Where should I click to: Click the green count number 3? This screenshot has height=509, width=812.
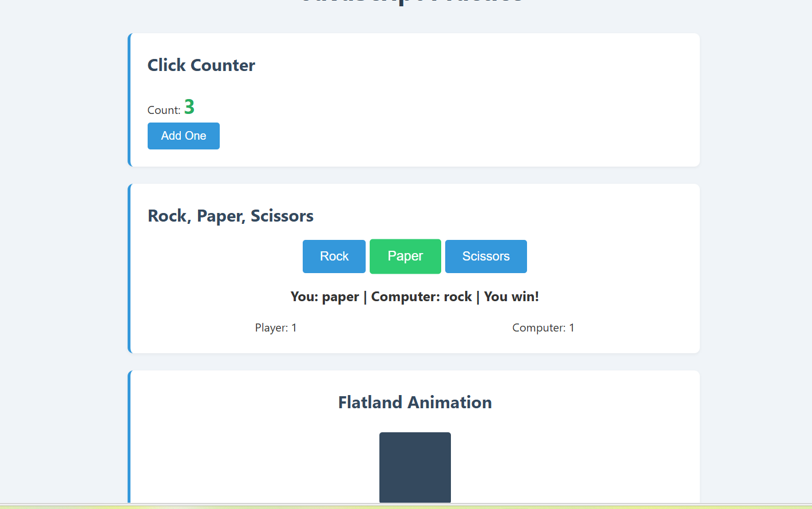[189, 107]
